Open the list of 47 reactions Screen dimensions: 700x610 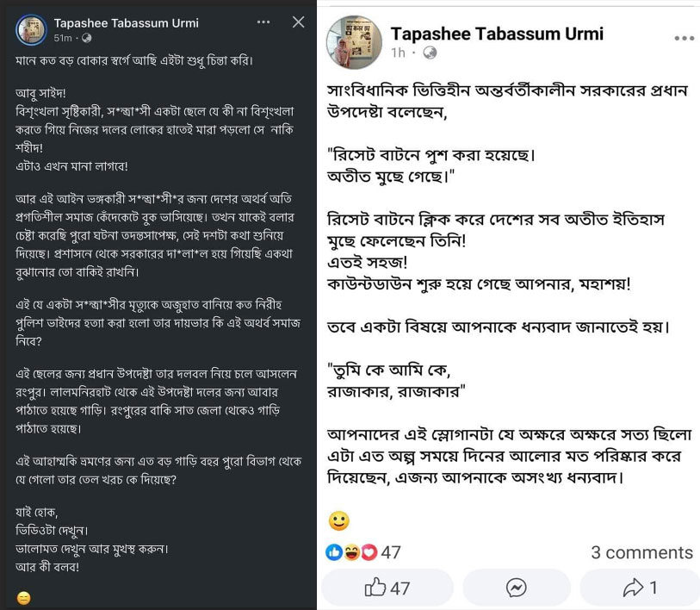pos(391,552)
